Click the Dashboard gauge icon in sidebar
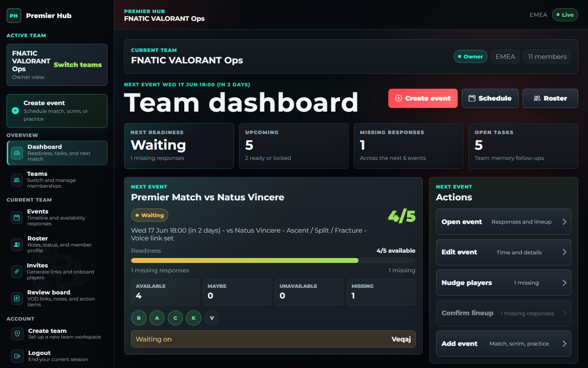Viewport: 588px width, 368px height. [x=17, y=153]
